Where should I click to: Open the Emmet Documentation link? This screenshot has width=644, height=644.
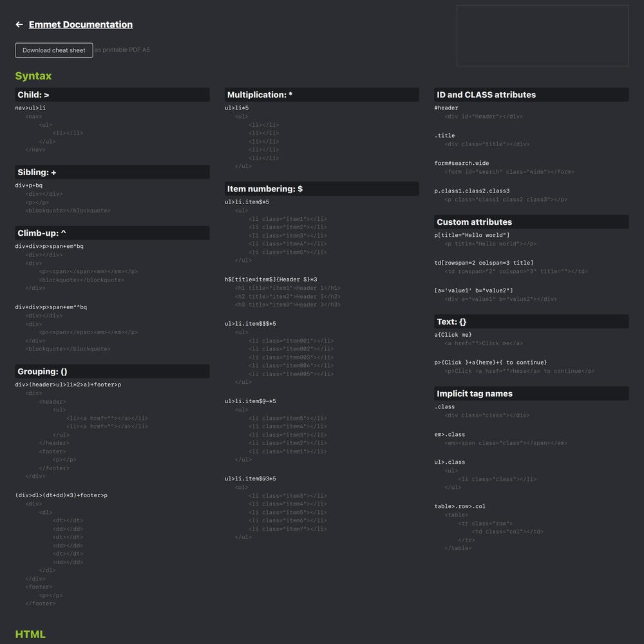tap(80, 24)
